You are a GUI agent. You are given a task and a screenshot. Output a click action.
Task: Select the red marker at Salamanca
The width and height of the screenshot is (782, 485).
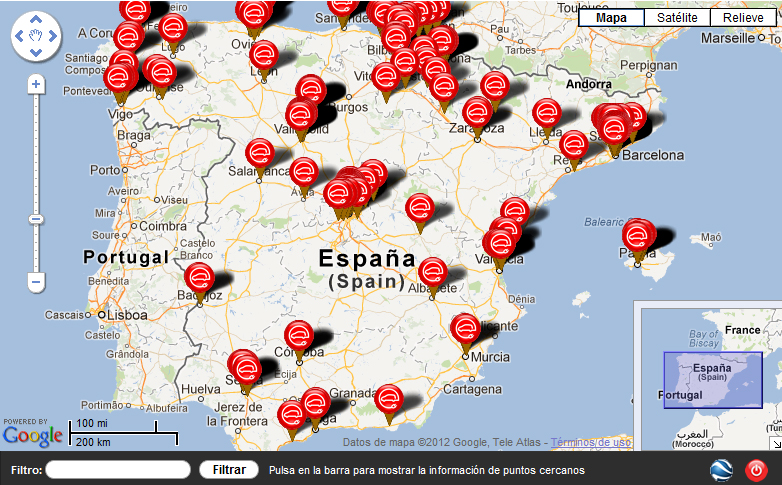pyautogui.click(x=259, y=154)
